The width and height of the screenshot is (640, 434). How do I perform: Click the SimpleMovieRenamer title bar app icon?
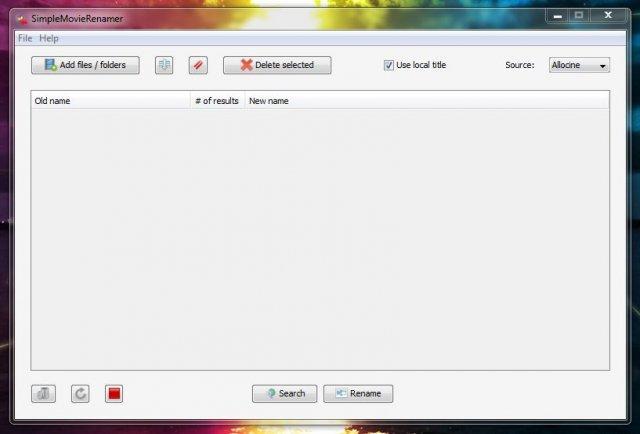22,18
